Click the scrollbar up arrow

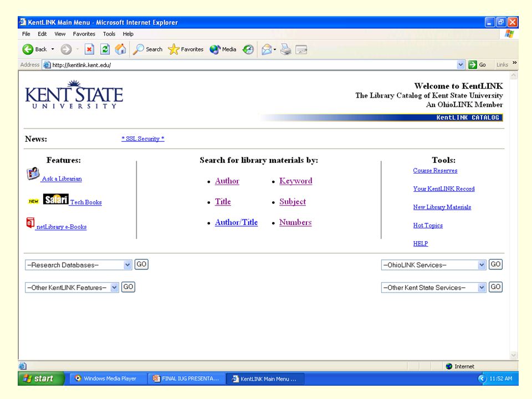pyautogui.click(x=514, y=75)
